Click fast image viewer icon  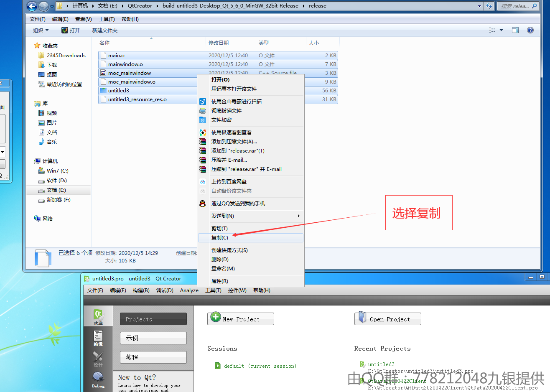click(x=203, y=132)
